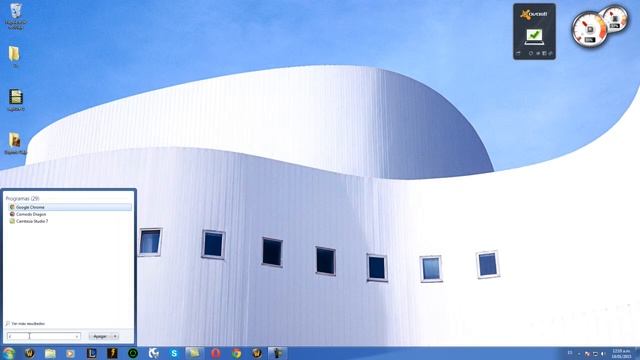The width and height of the screenshot is (640, 360).
Task: Click the lightning bolt taskbar icon
Action: (112, 353)
